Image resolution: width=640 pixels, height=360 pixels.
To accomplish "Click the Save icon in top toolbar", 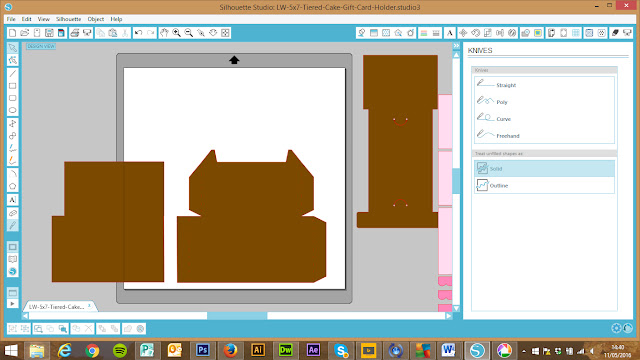I will click(x=49, y=33).
